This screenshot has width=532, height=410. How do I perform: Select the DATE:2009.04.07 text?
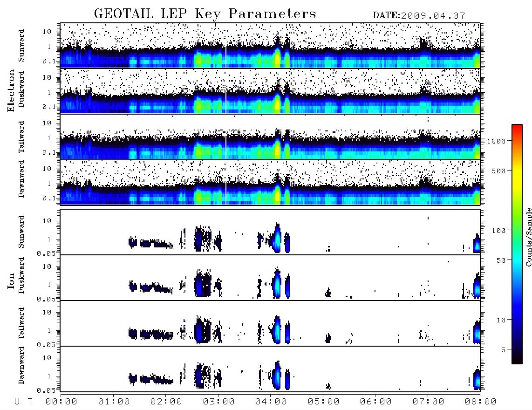[419, 15]
